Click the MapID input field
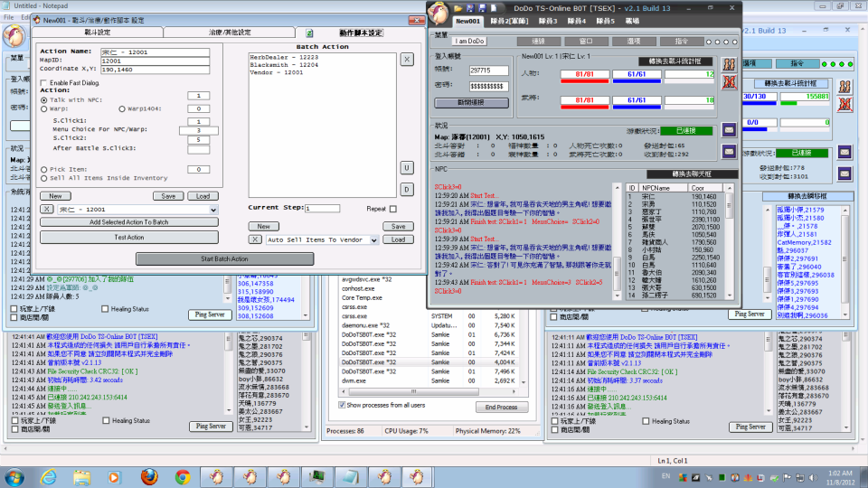The height and width of the screenshot is (488, 868). (155, 61)
